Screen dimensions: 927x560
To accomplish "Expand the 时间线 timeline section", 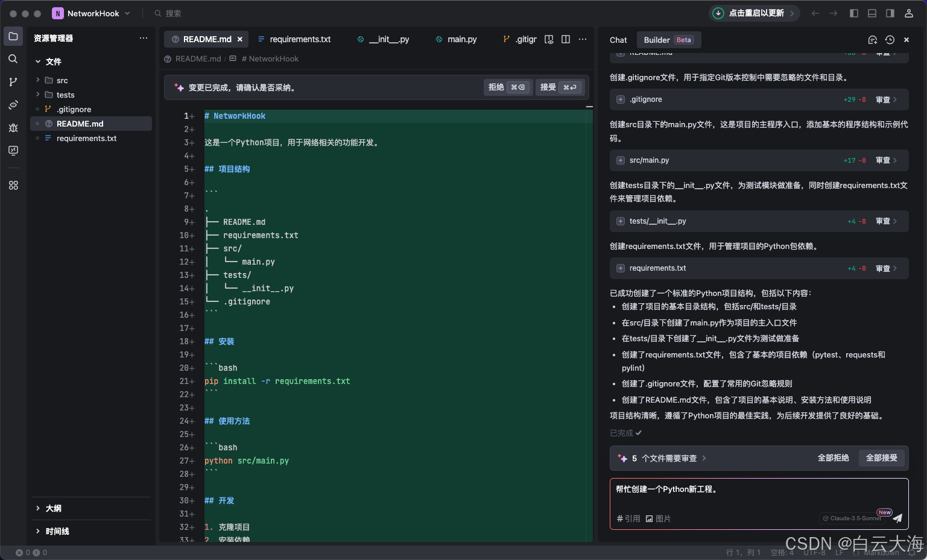I will (38, 531).
